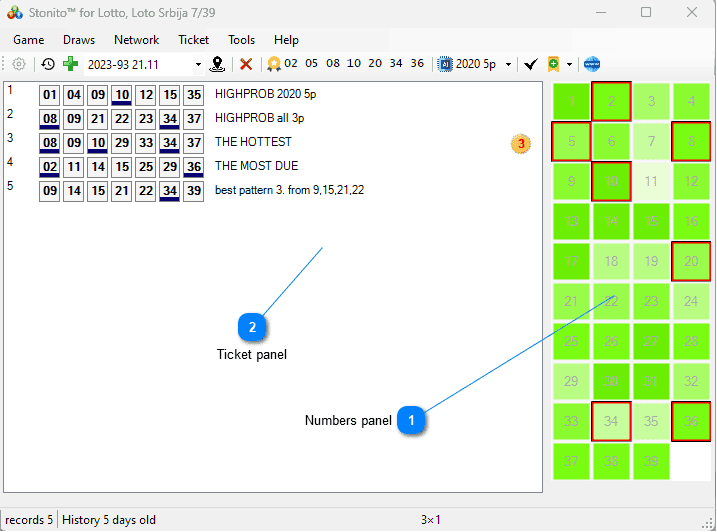Click the black checkmark verify icon
Viewport: 717px width, 532px height.
coord(531,64)
